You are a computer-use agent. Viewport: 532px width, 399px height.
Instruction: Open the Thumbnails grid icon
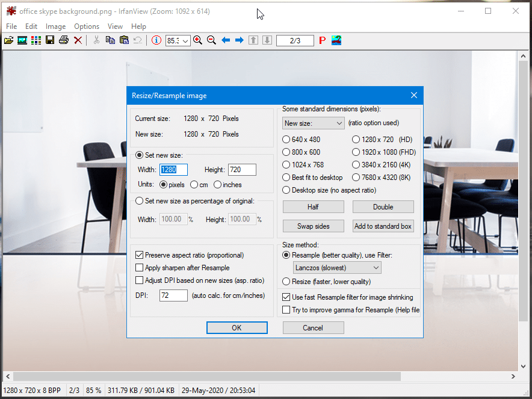coord(36,40)
